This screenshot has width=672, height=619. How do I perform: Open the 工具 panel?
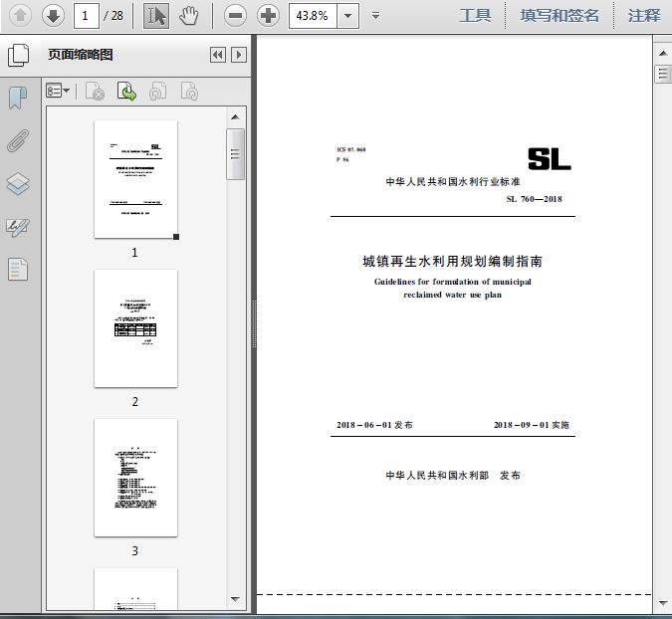coord(475,15)
